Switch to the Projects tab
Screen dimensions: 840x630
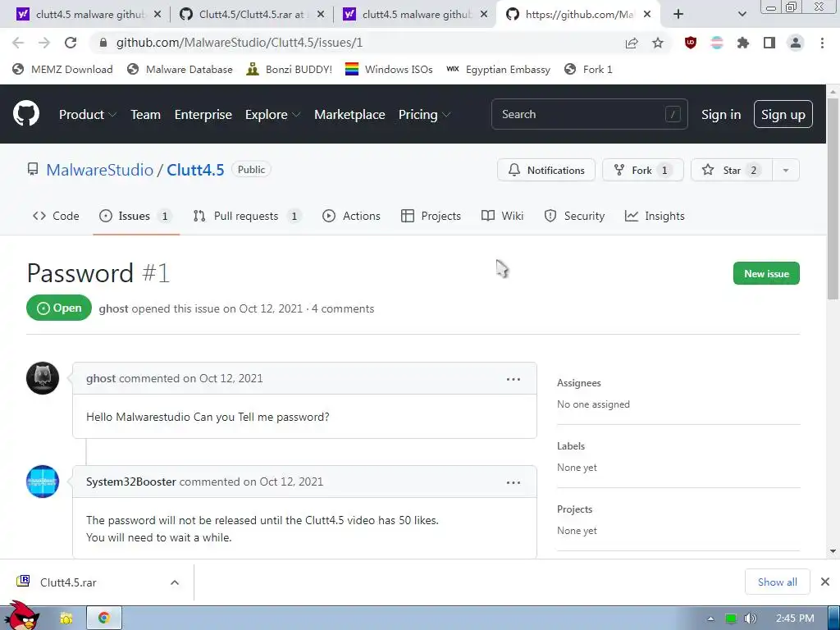(x=431, y=216)
